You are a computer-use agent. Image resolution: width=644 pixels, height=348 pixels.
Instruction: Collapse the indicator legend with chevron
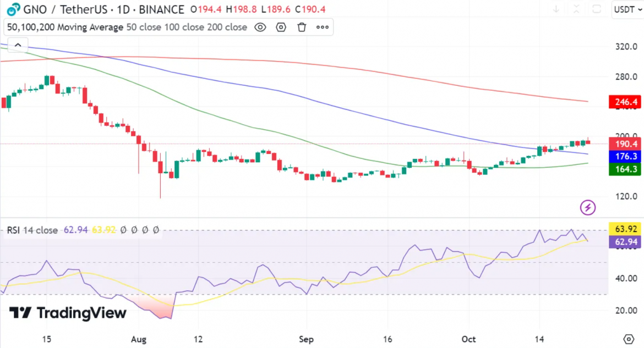point(18,46)
